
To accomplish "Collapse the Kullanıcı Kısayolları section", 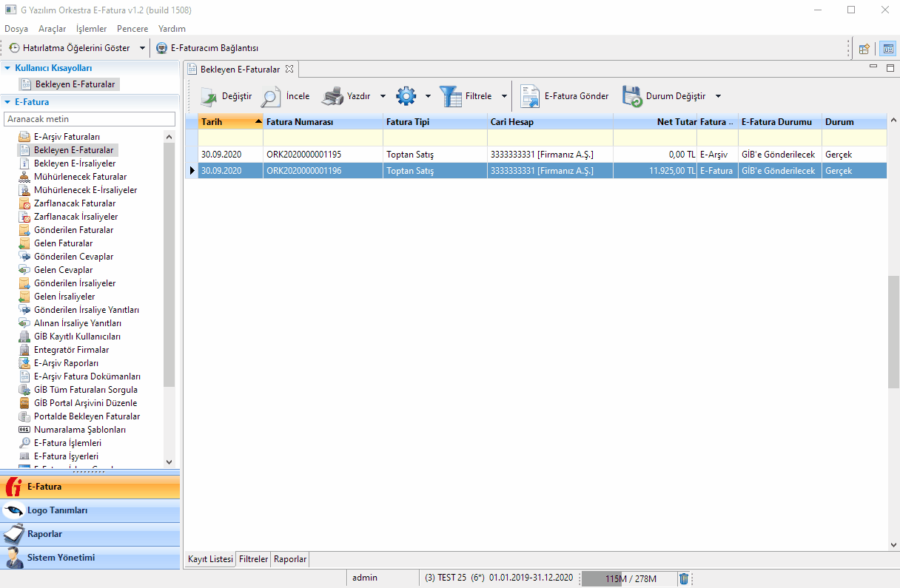I will (x=7, y=67).
